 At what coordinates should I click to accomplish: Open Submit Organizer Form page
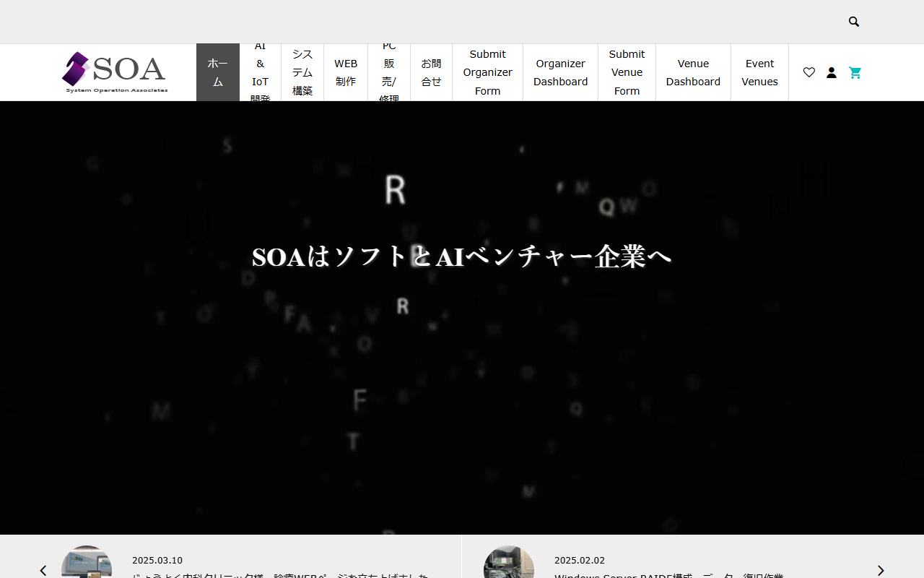(487, 72)
